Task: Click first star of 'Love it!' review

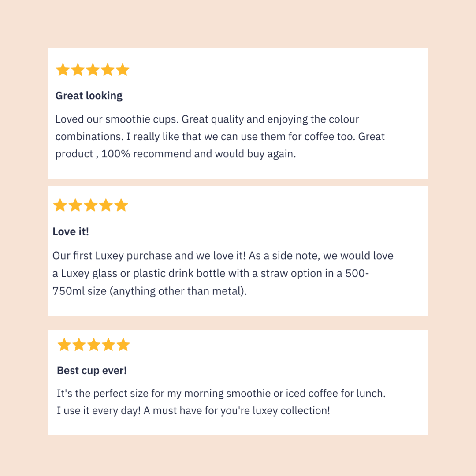Action: (x=60, y=205)
